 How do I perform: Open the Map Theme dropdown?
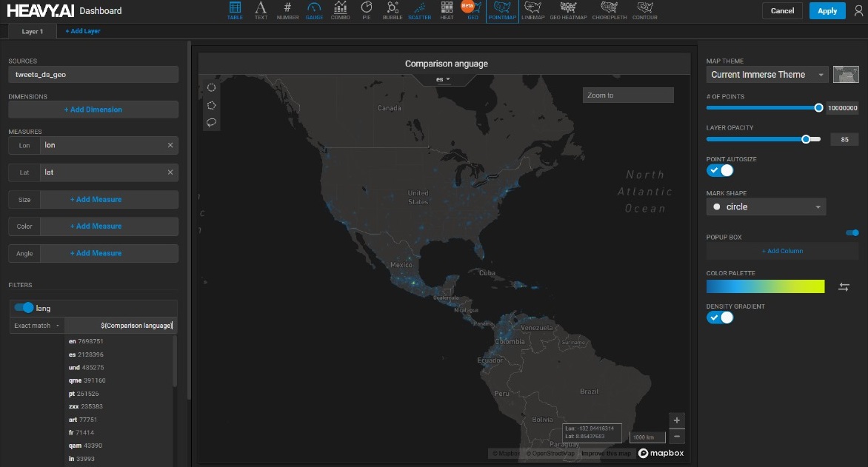pyautogui.click(x=767, y=75)
